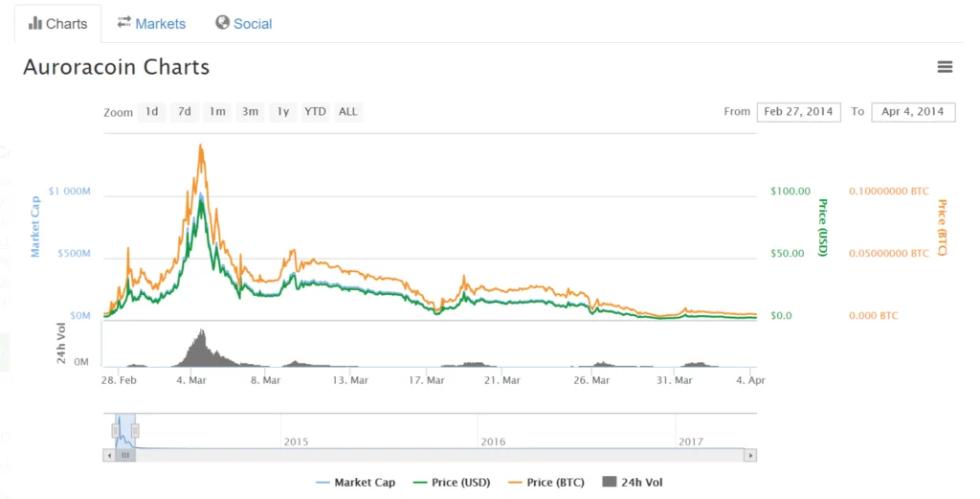The width and height of the screenshot is (980, 499).
Task: Click the 0.000 BTC axis label
Action: pyautogui.click(x=873, y=316)
